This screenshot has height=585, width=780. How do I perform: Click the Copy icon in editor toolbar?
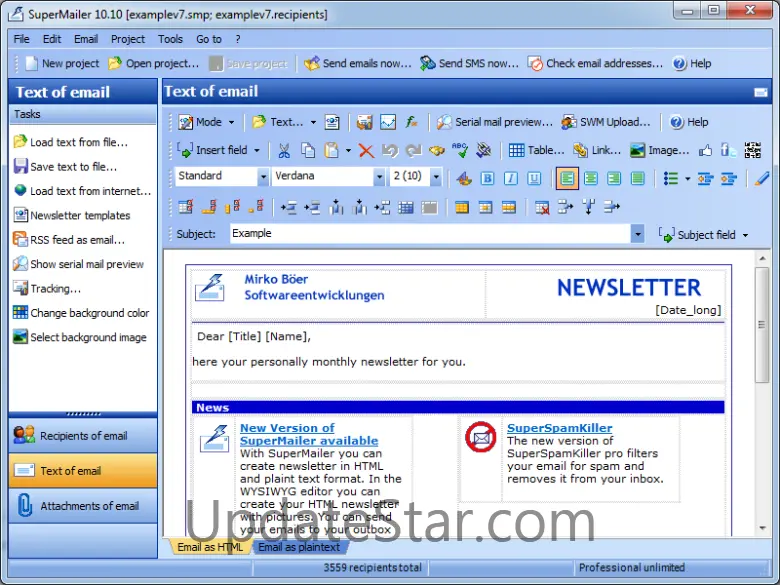[308, 150]
